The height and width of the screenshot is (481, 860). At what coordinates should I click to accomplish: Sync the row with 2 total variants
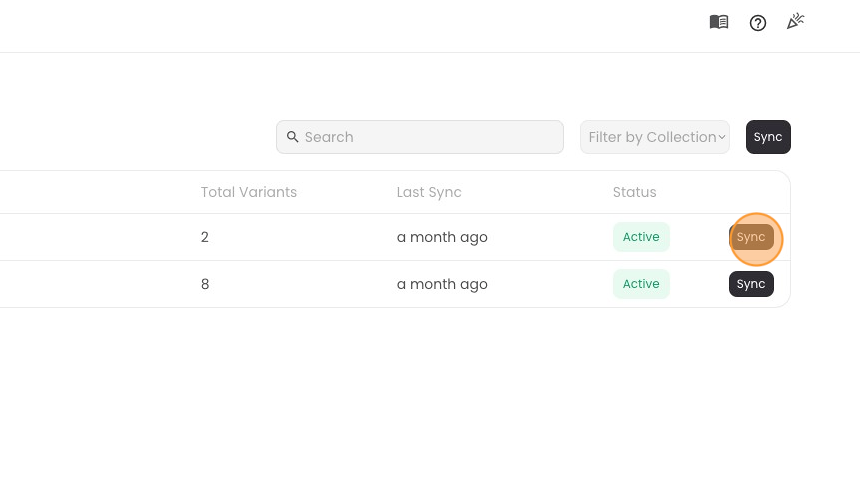(751, 237)
